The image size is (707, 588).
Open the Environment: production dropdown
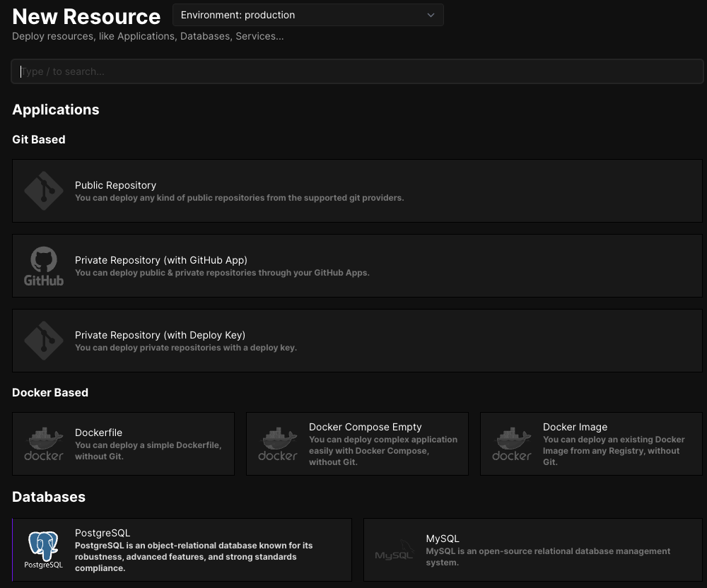[x=308, y=15]
